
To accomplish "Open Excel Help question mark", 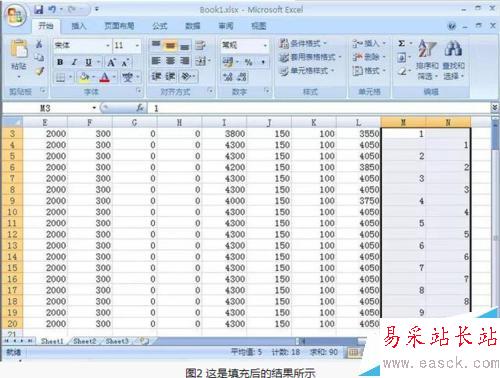I will tap(452, 26).
